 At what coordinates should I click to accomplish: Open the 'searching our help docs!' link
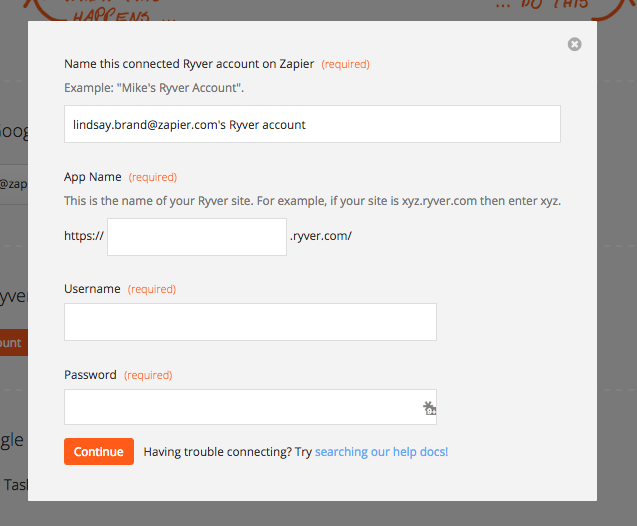(381, 452)
